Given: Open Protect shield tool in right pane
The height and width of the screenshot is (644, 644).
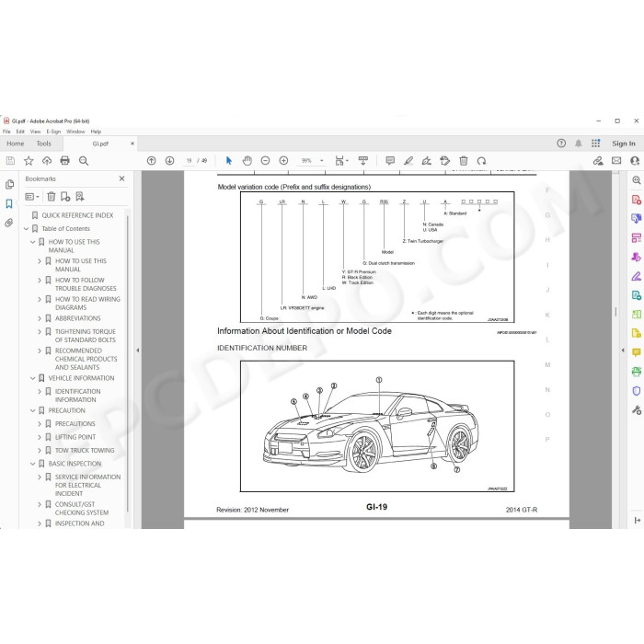Looking at the screenshot, I should click(637, 391).
